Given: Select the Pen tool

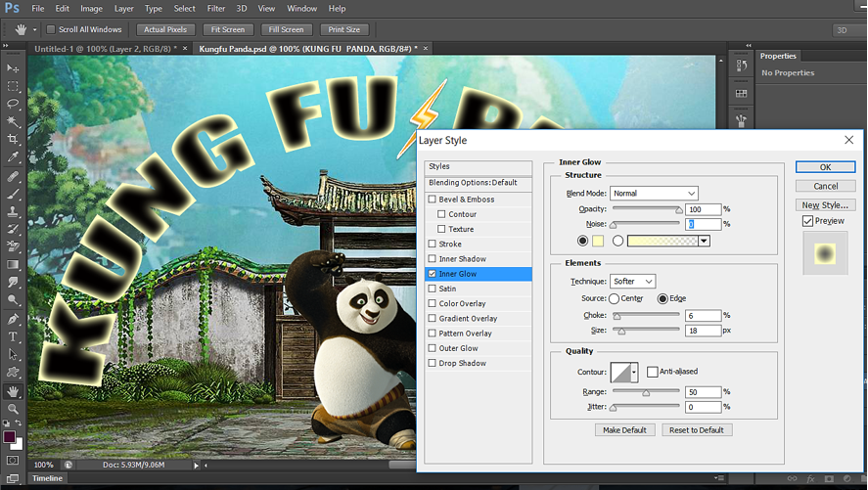Looking at the screenshot, I should point(13,319).
